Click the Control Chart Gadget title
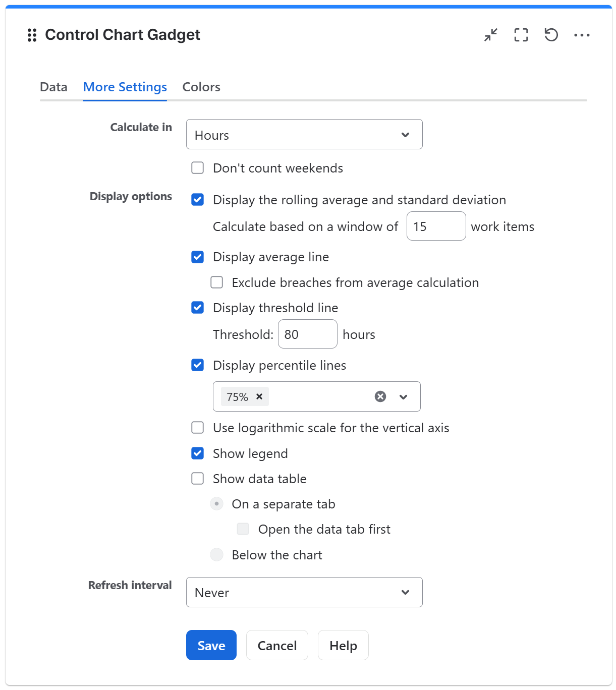This screenshot has height=690, width=616. point(123,35)
